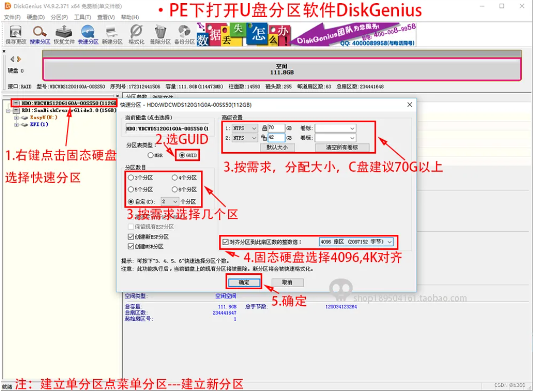Open the 查看(V) menu
The height and width of the screenshot is (392, 533).
click(x=106, y=17)
